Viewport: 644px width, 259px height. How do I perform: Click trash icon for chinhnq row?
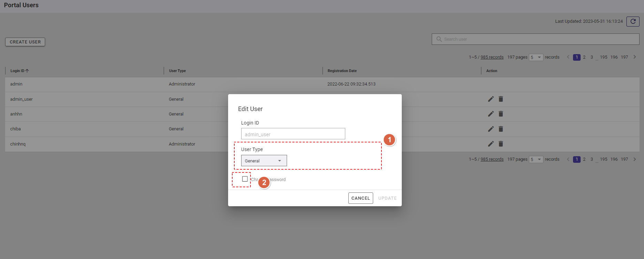[x=501, y=144]
